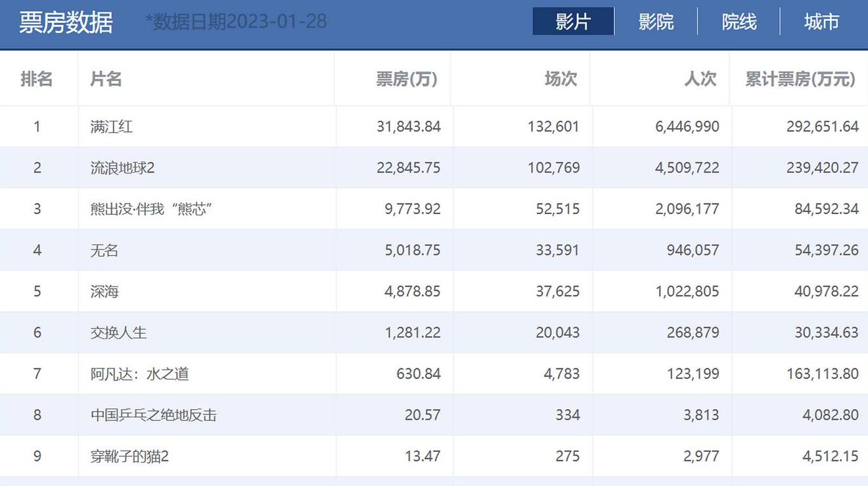Viewport: 868px width, 486px height.
Task: Select the 院线 tab
Action: point(739,22)
